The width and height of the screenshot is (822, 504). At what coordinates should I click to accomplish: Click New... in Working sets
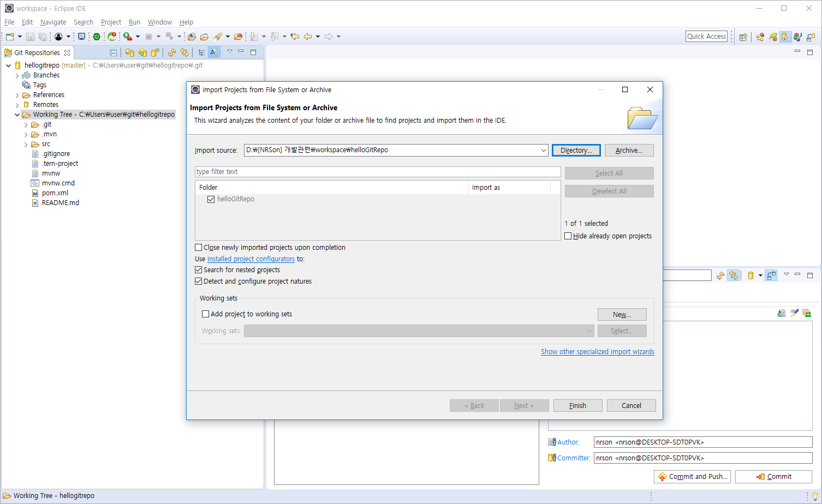click(x=622, y=315)
